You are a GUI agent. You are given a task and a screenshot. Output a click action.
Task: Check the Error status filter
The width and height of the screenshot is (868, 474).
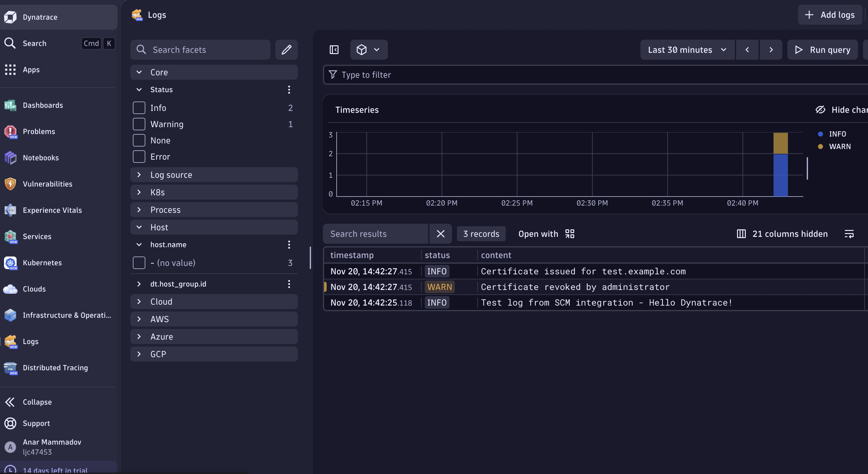tap(138, 156)
